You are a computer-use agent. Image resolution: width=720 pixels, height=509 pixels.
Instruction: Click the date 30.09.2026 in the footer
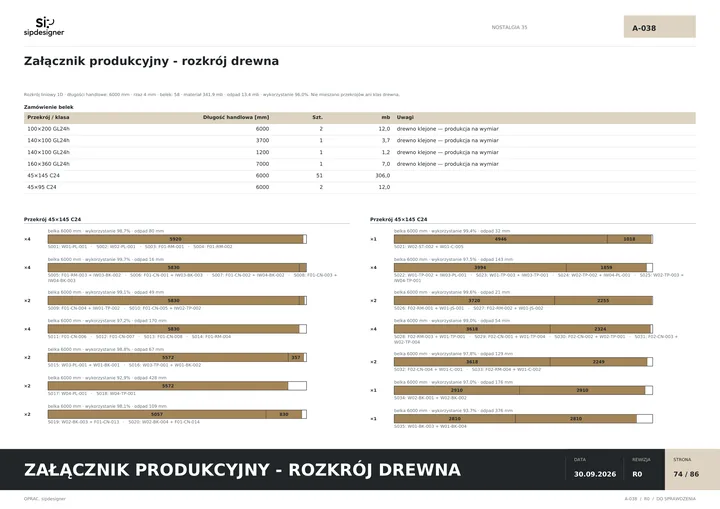coord(595,474)
